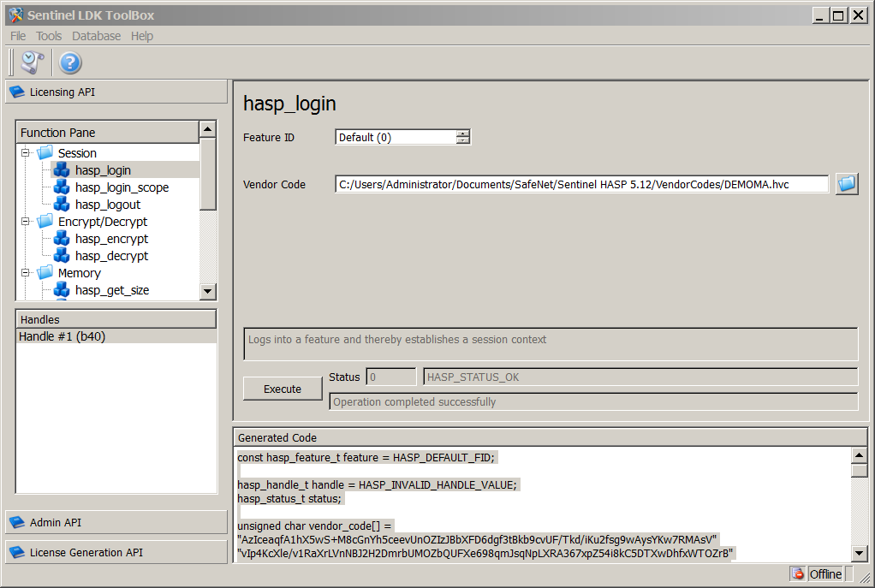Select hasp_login_scope function
This screenshot has height=588, width=875.
point(122,187)
